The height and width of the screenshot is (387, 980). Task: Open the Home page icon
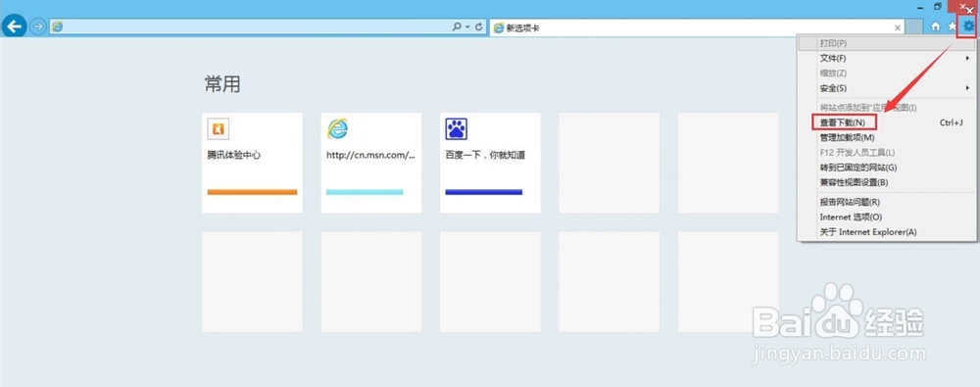936,26
